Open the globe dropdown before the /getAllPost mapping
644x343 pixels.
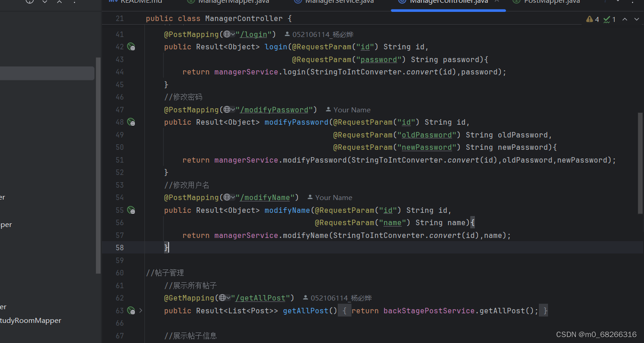(x=225, y=298)
